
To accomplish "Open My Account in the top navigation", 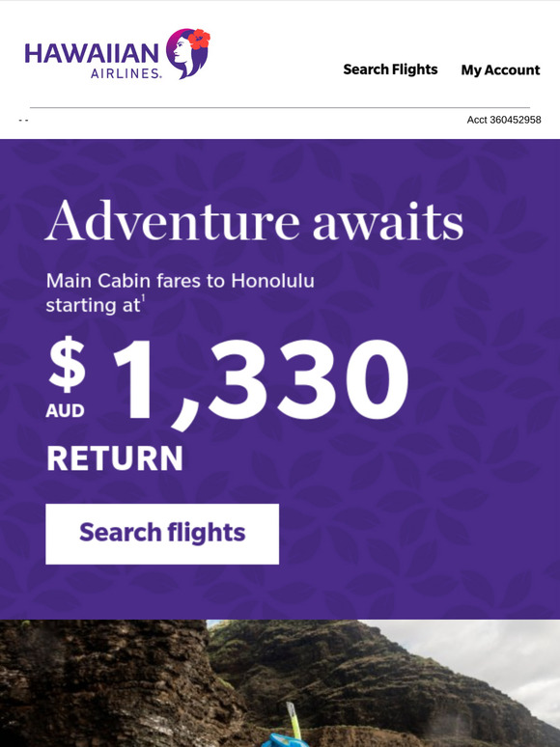I will coord(500,70).
